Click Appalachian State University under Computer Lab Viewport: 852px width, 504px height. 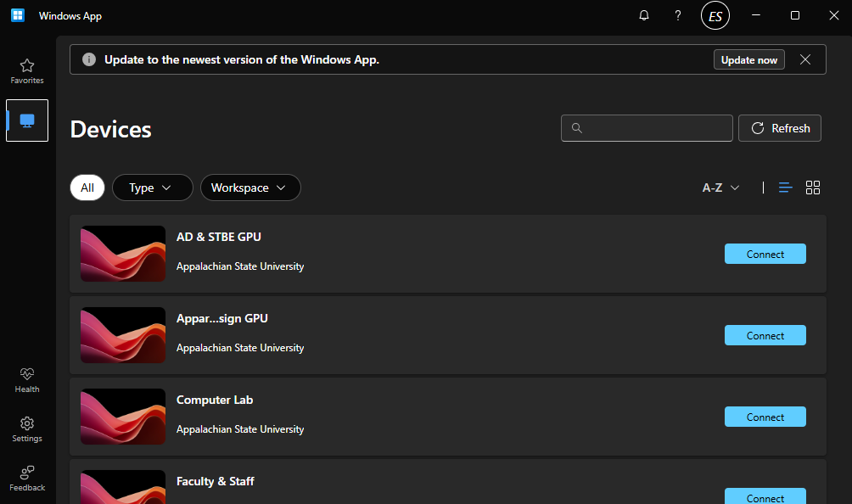240,429
